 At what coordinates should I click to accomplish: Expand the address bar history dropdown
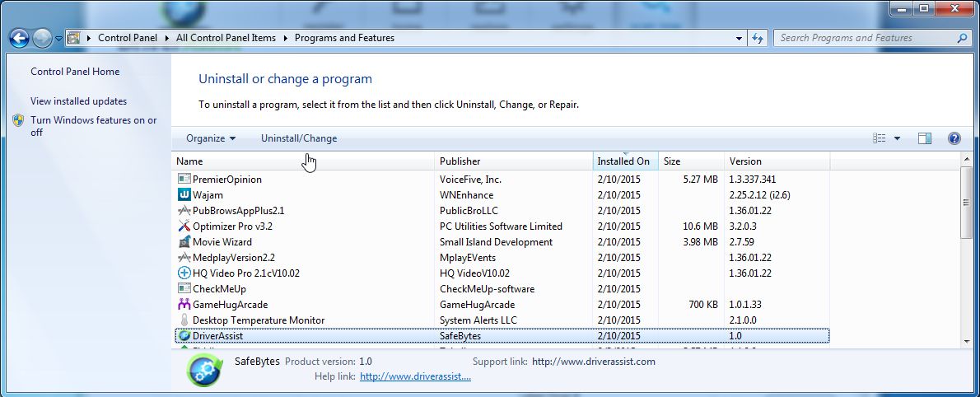[x=740, y=38]
